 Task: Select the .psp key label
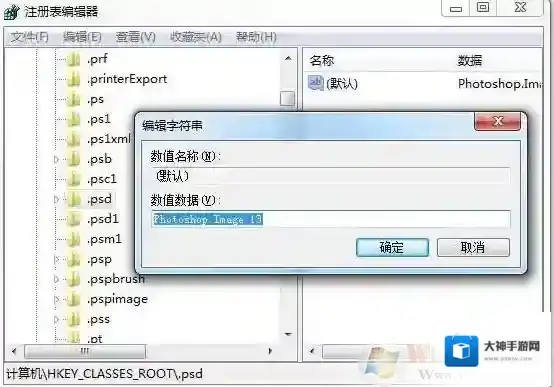[x=99, y=259]
